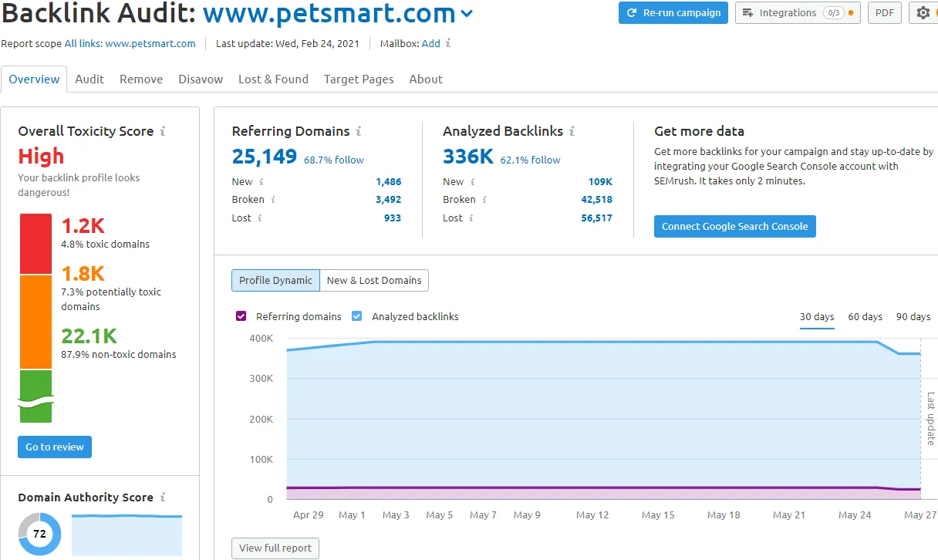Open the Disavow tab

(x=201, y=79)
